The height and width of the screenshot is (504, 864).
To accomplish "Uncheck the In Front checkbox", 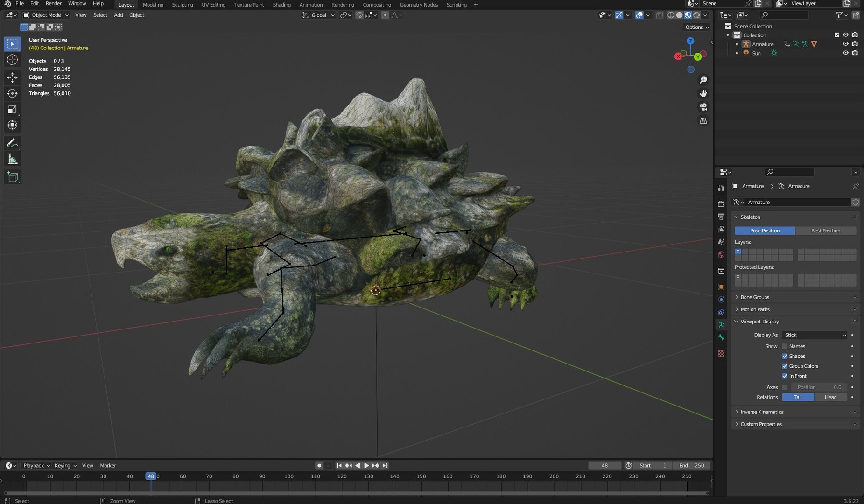I will click(785, 376).
